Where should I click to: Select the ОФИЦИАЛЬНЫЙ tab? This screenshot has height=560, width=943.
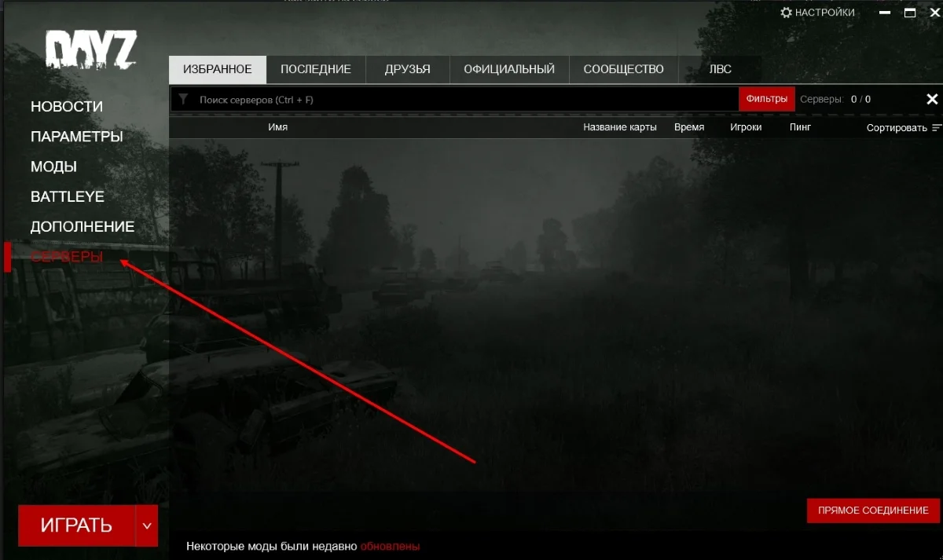click(509, 69)
